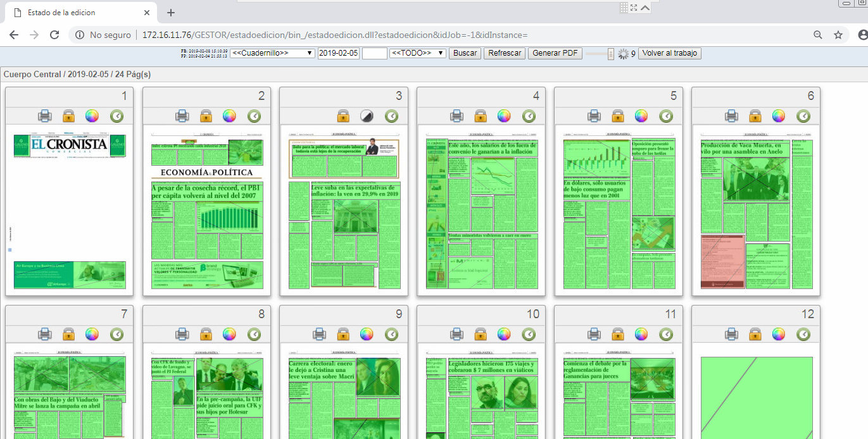Screen dimensions: 868x439
Task: Click the black-and-white circle icon on page 3
Action: 367,116
